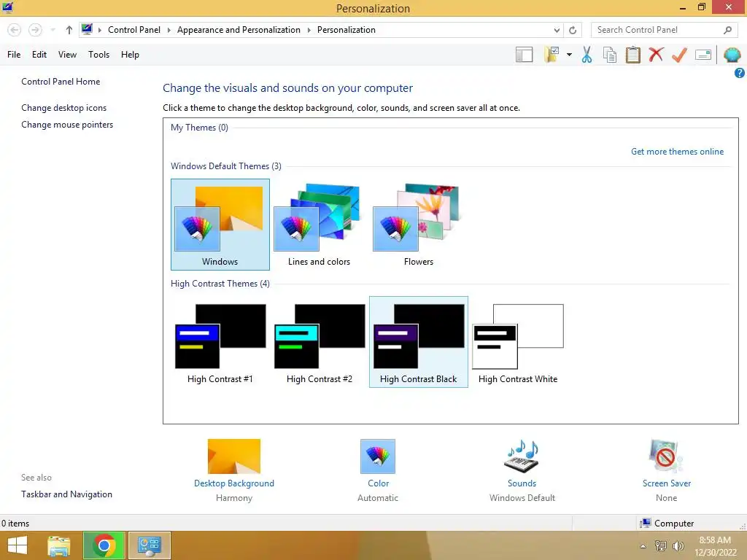This screenshot has height=560, width=747.
Task: Click Control Panel taskbar button
Action: click(x=149, y=545)
